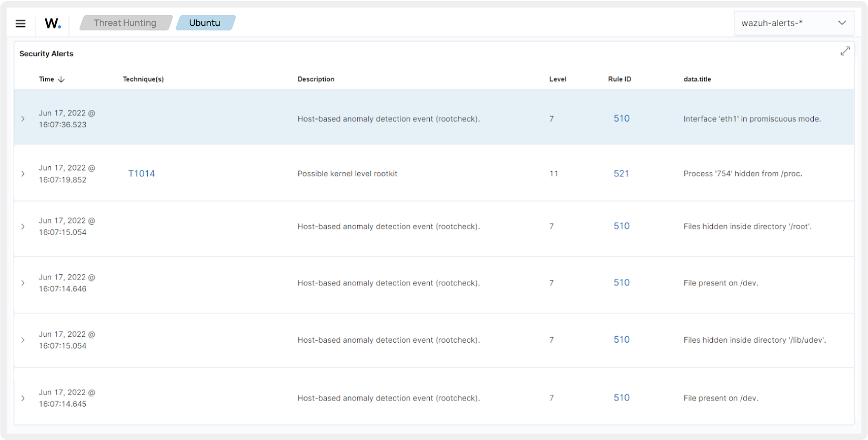This screenshot has width=868, height=440.
Task: Click timestamp Jun 17, 2022 @ 16:07:19.852
Action: 67,174
